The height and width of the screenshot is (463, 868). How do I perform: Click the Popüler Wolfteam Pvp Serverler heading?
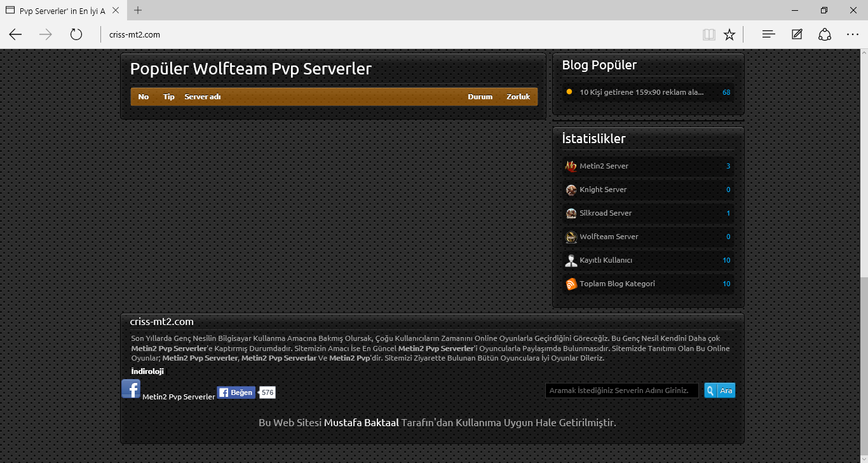[x=251, y=69]
